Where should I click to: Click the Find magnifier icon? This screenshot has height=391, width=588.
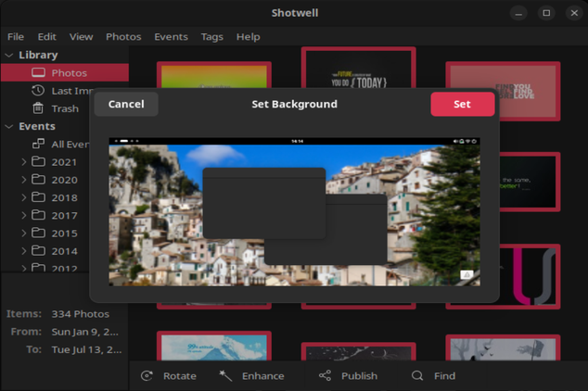(x=417, y=375)
